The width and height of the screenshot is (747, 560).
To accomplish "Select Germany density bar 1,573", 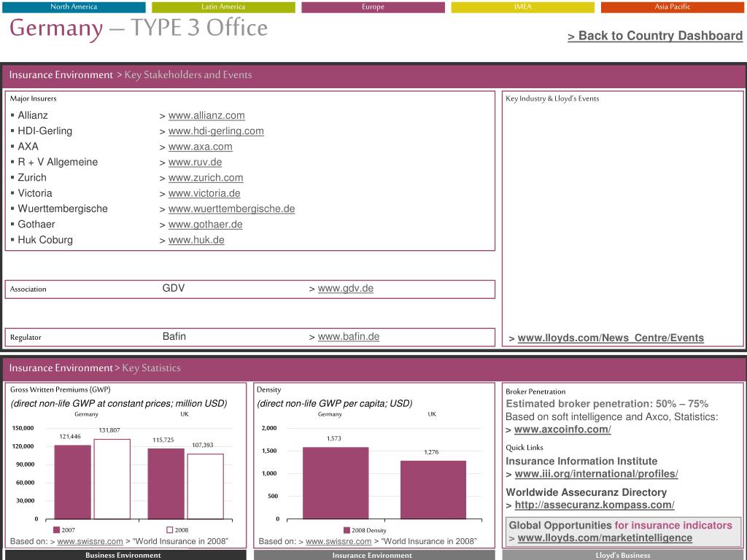I will click(336, 483).
